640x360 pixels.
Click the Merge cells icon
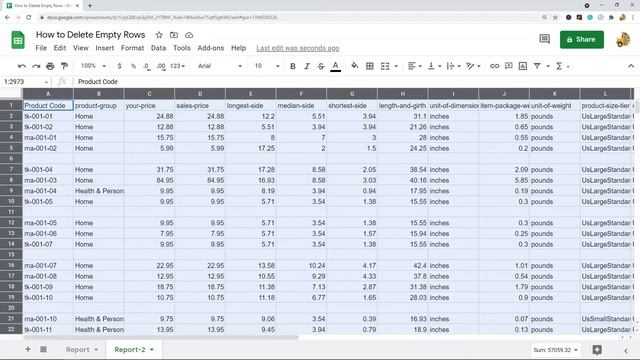(x=385, y=66)
